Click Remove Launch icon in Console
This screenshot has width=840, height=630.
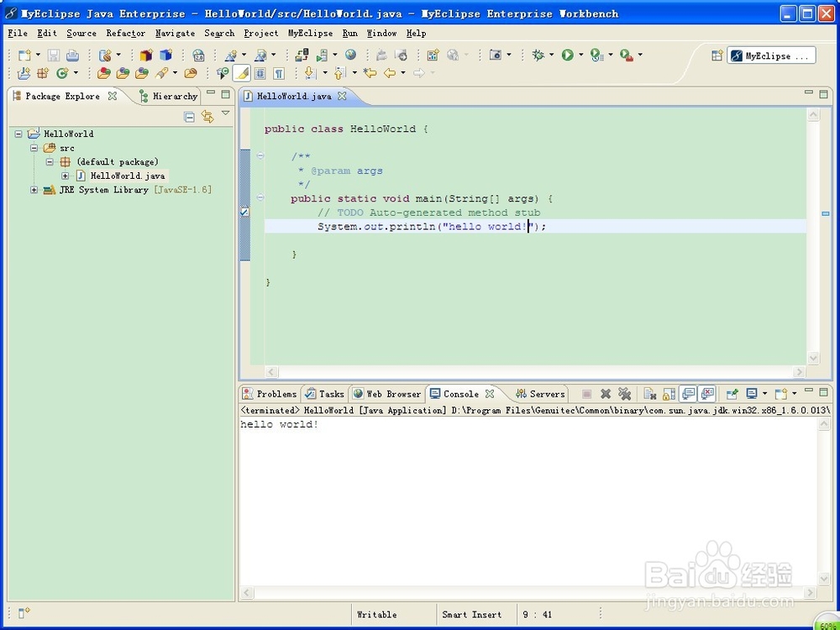[606, 394]
